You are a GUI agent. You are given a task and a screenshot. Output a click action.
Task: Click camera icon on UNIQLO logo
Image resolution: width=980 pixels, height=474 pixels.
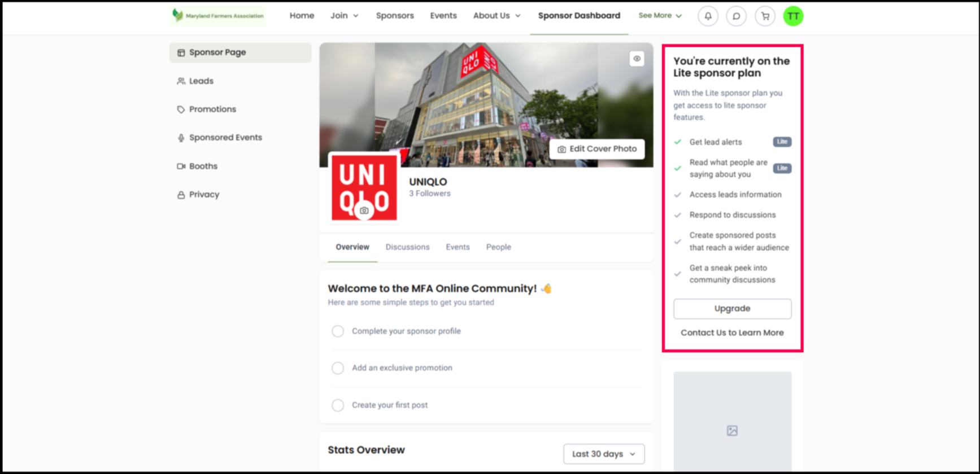pos(364,210)
